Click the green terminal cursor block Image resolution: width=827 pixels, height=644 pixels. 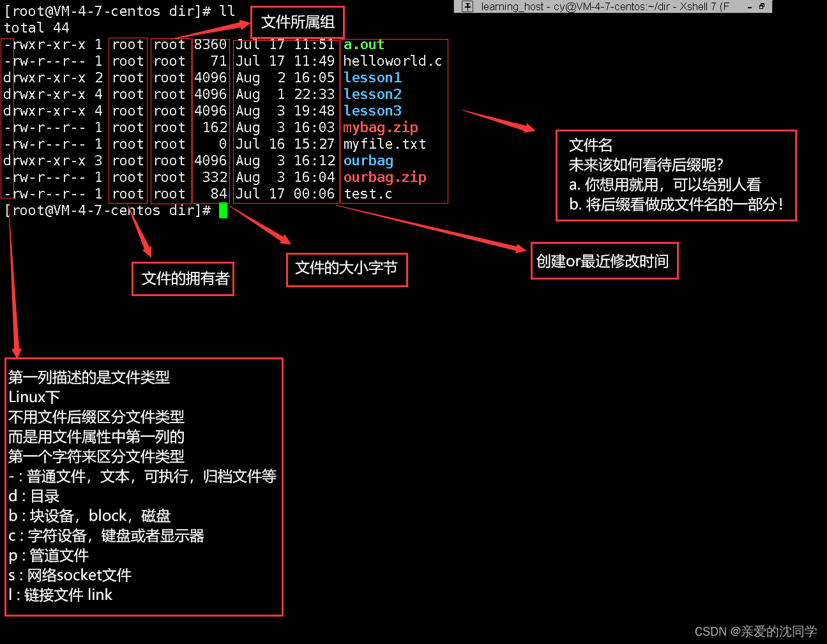click(x=223, y=211)
